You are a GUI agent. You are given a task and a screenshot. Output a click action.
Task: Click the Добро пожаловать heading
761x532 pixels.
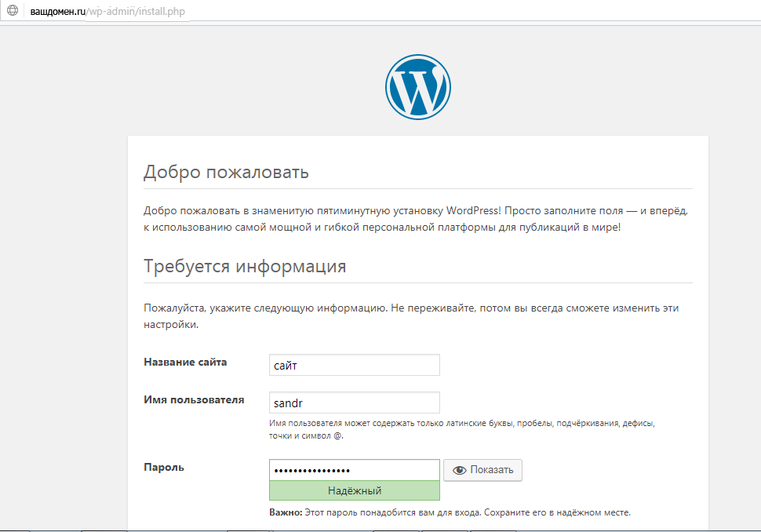pyautogui.click(x=226, y=173)
